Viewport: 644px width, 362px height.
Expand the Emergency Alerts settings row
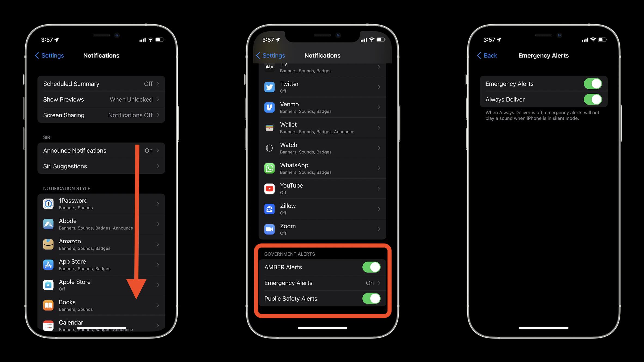click(x=322, y=283)
